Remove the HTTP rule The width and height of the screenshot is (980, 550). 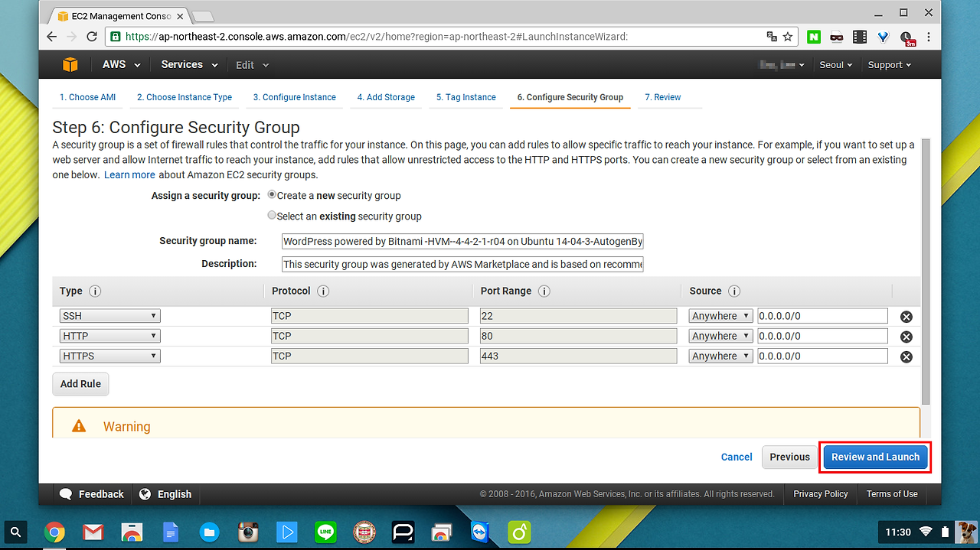(906, 337)
